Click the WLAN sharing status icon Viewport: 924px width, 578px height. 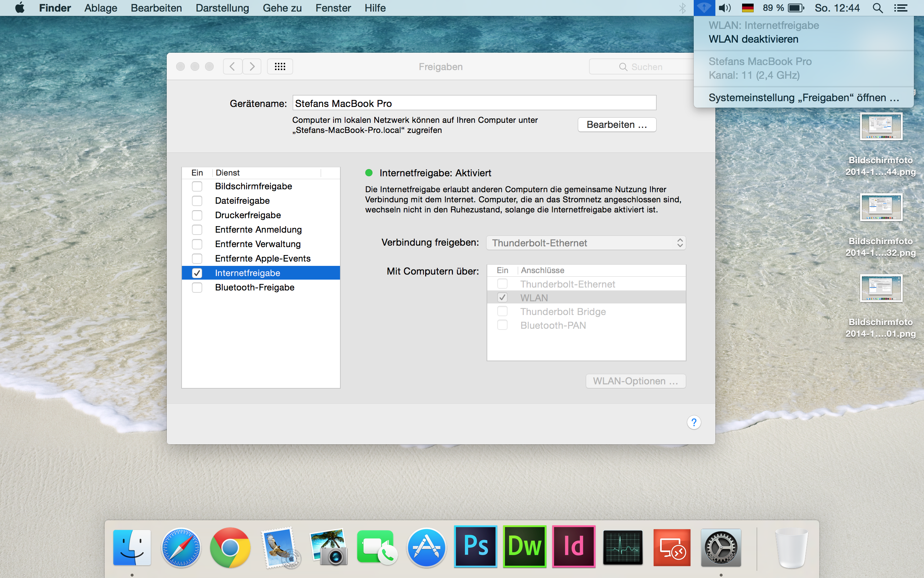(704, 8)
